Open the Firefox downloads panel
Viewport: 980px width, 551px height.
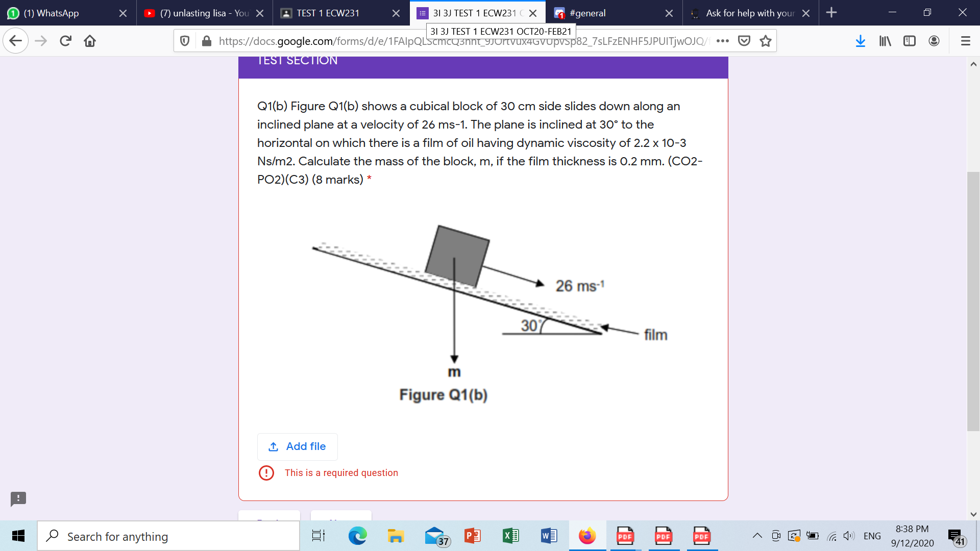tap(860, 41)
